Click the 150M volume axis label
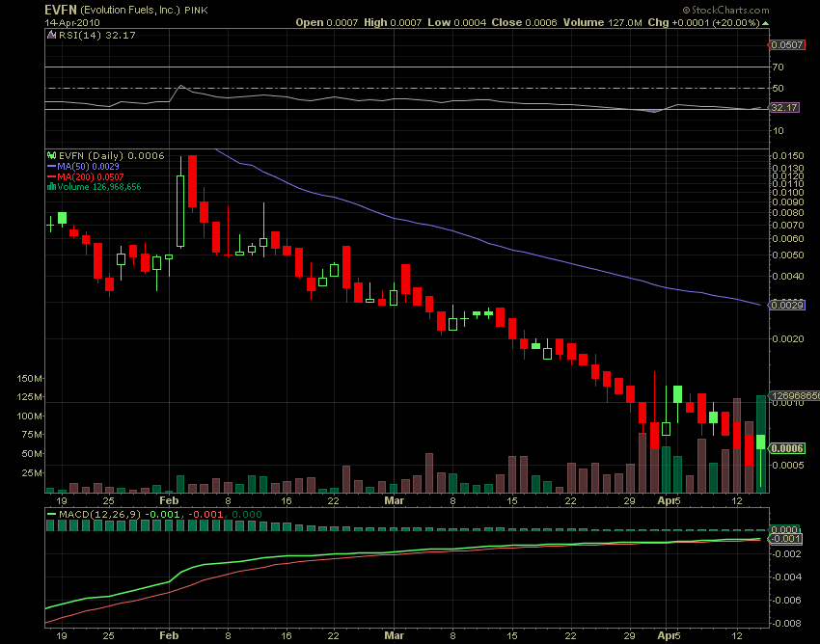 pyautogui.click(x=29, y=378)
